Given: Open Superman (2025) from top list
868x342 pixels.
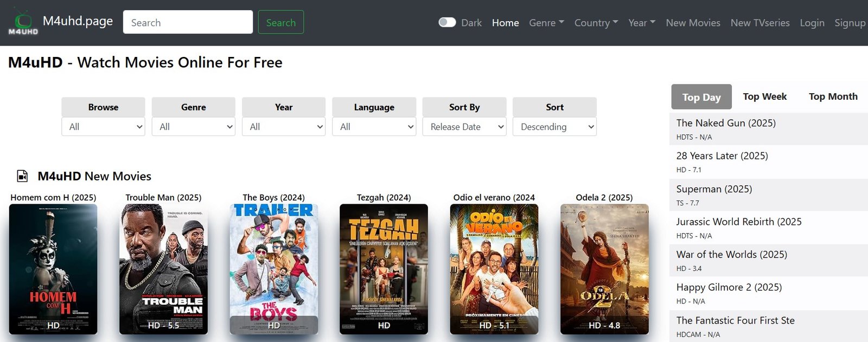Looking at the screenshot, I should (x=714, y=189).
